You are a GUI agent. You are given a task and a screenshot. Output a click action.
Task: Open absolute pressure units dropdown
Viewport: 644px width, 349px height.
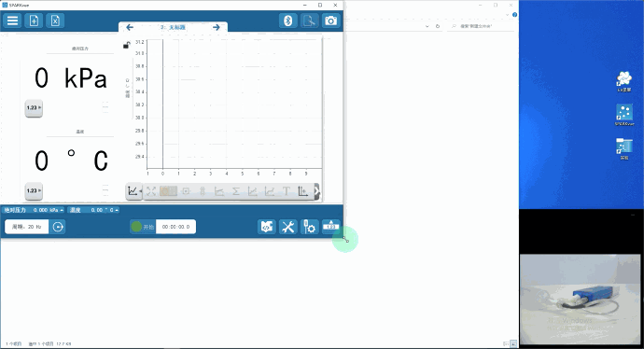click(x=62, y=210)
